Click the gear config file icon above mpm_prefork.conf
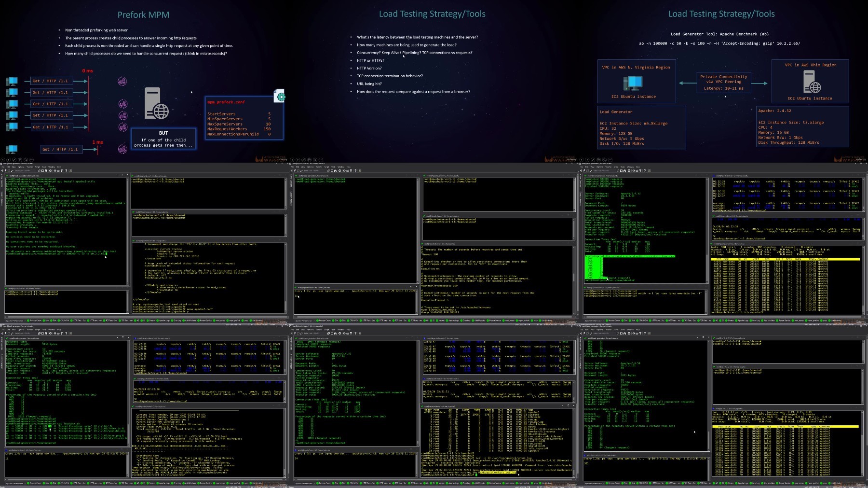Screen dimensions: 868x488 point(280,96)
